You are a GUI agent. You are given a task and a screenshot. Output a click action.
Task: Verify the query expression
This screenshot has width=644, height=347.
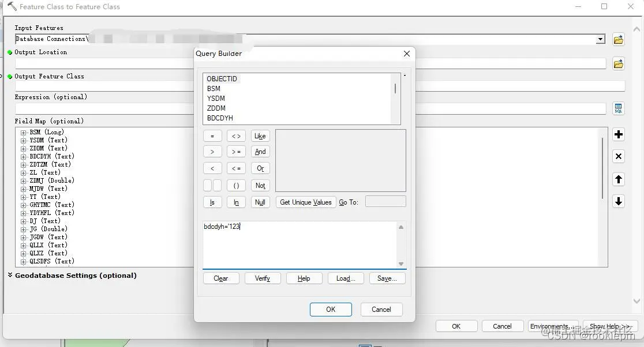point(263,278)
